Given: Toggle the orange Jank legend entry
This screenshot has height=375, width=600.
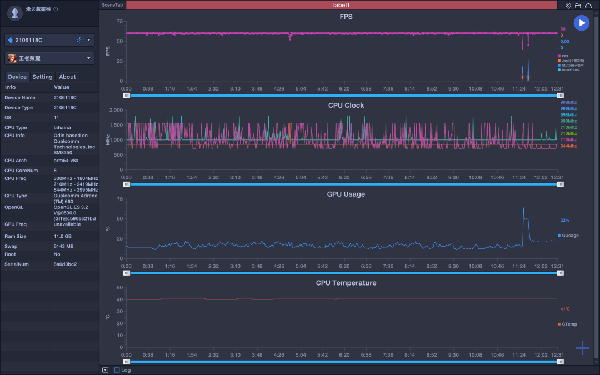Looking at the screenshot, I should tap(571, 60).
